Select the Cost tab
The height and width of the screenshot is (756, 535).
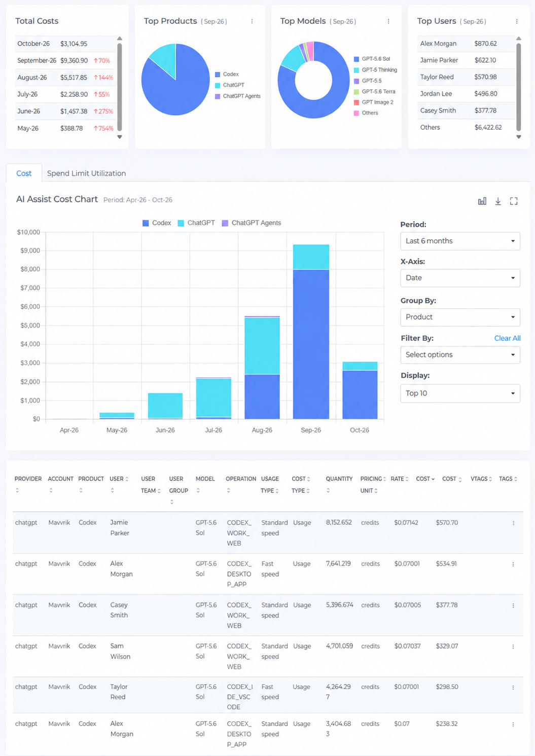[24, 173]
